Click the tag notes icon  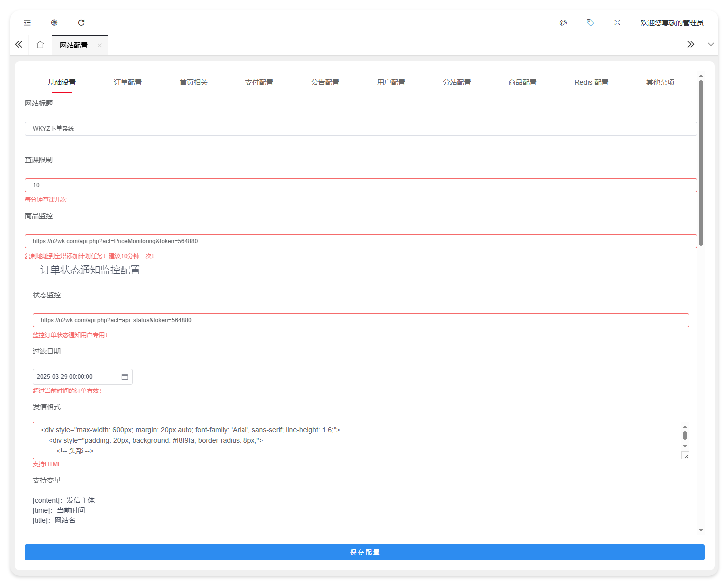[590, 23]
